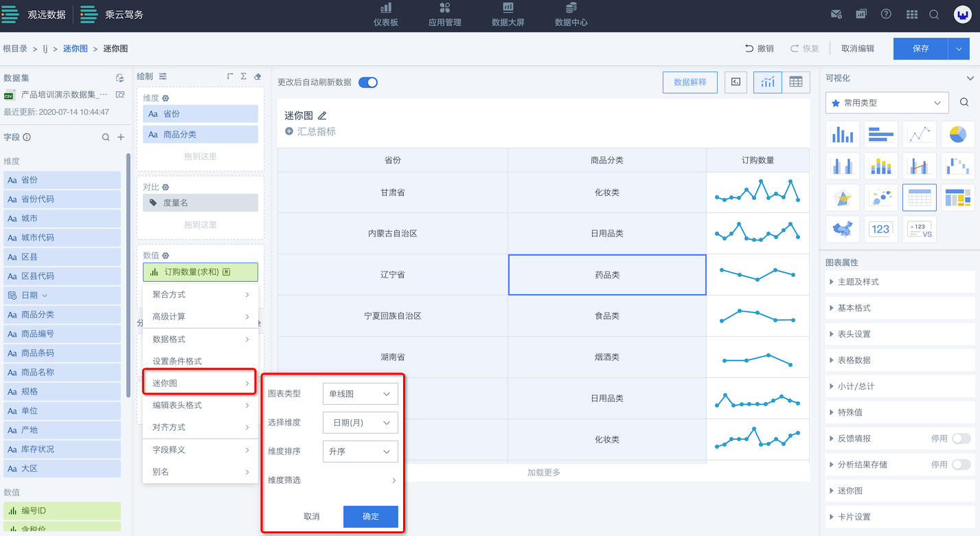Expand the 主题及样式 properties section
The width and height of the screenshot is (980, 536).
coord(900,282)
